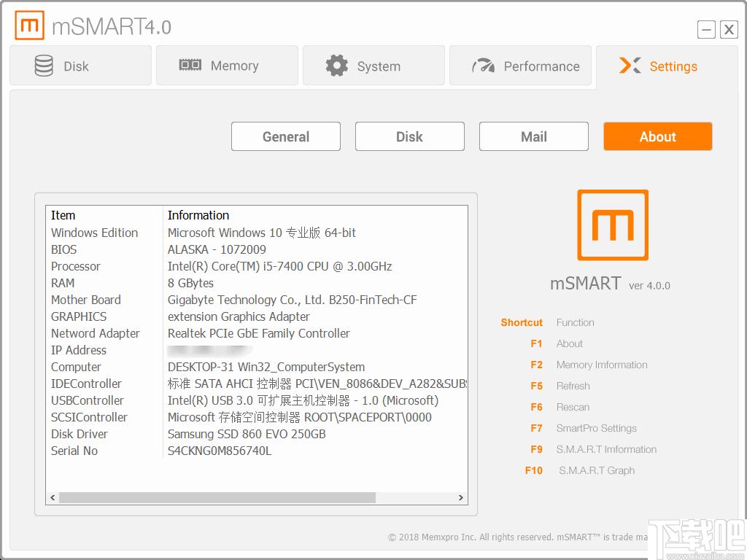Click the System gear icon
This screenshot has height=560, width=747.
click(337, 66)
